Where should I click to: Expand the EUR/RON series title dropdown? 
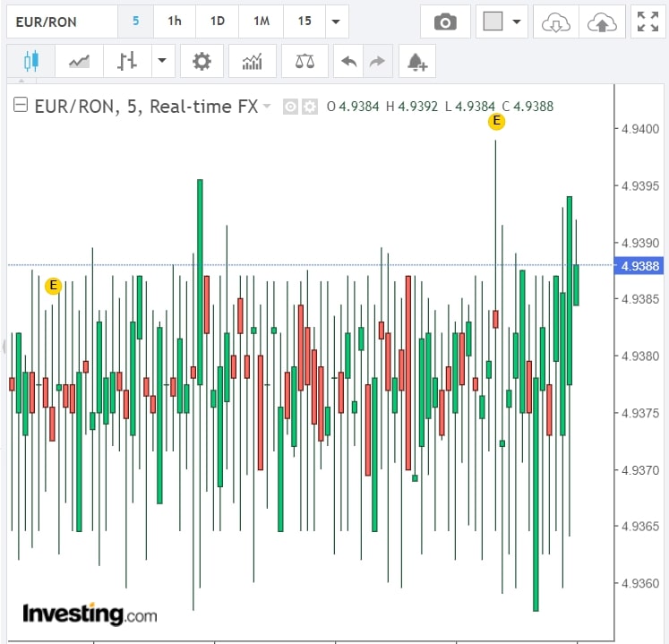click(x=267, y=107)
